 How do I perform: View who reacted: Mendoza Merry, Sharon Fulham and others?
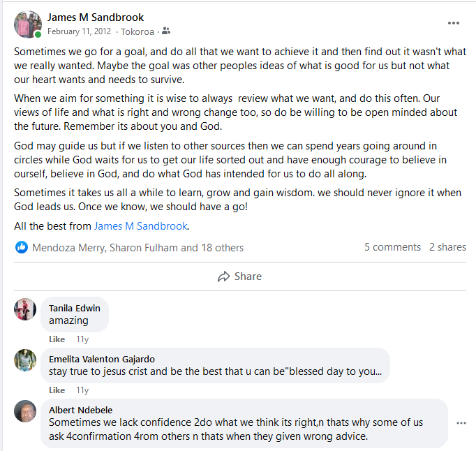point(137,247)
